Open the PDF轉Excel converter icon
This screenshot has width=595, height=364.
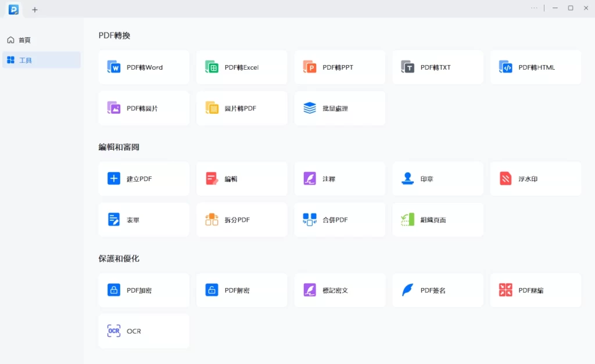point(212,67)
